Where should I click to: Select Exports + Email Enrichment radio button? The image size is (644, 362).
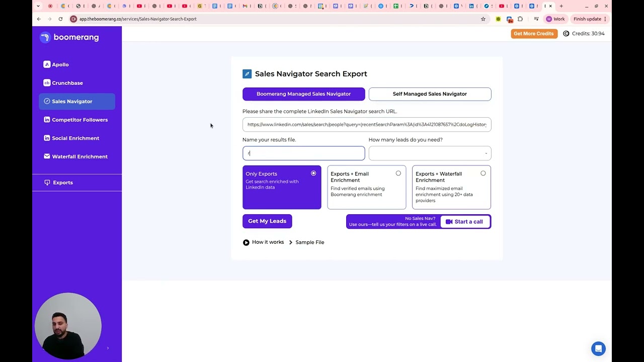(398, 173)
